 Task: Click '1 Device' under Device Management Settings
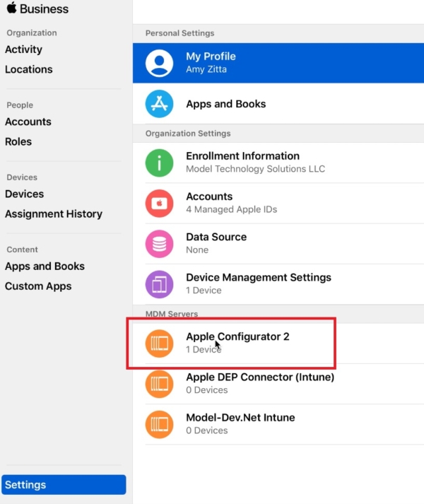click(x=204, y=291)
